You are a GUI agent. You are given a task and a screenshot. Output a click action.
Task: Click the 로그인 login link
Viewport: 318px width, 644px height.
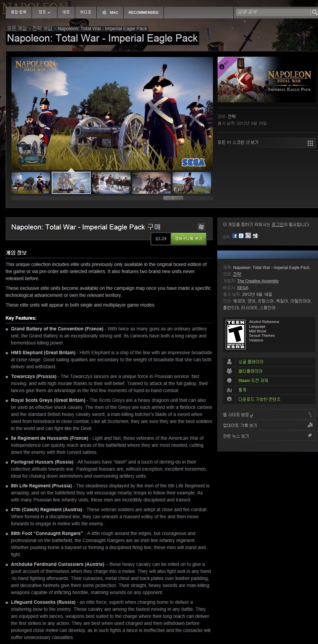pos(278,224)
